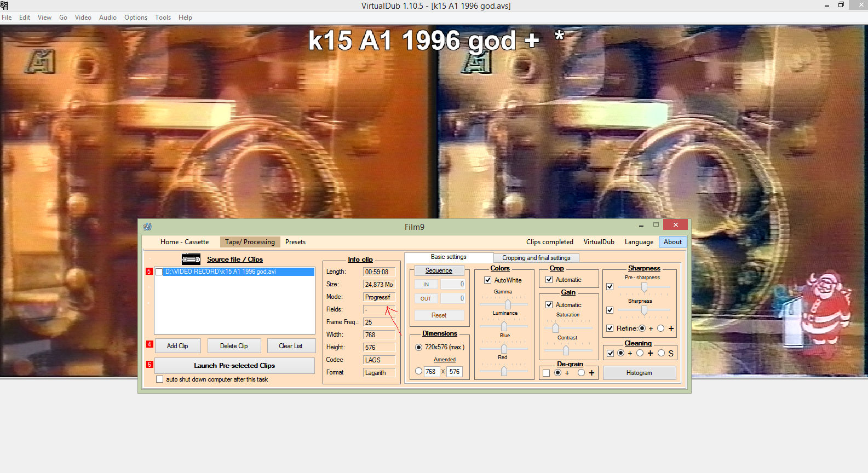Select the De-grain light plus radio
The image size is (868, 473).
pyautogui.click(x=557, y=373)
